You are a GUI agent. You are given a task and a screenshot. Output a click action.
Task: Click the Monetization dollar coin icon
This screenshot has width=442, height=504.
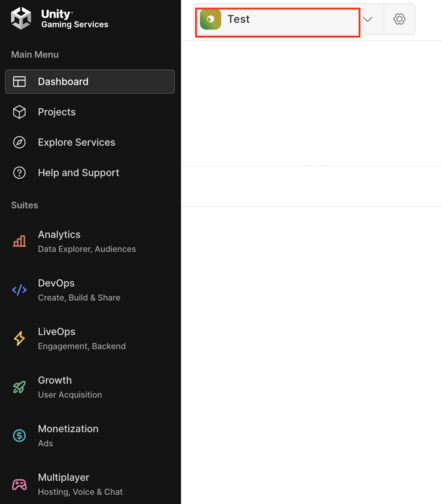(x=19, y=436)
